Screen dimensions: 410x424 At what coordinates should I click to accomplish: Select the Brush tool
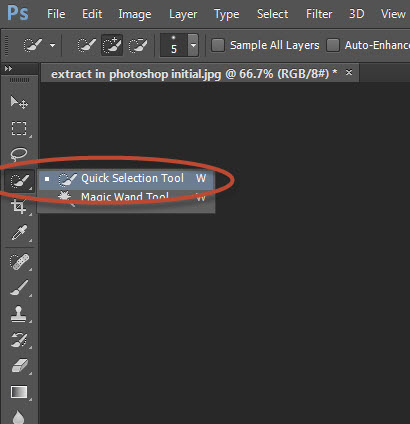click(19, 288)
